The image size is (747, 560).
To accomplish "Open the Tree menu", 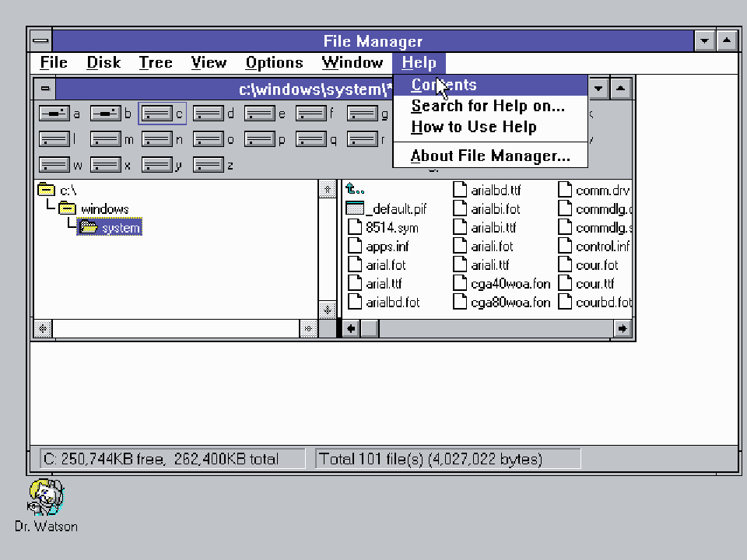I will pos(156,62).
